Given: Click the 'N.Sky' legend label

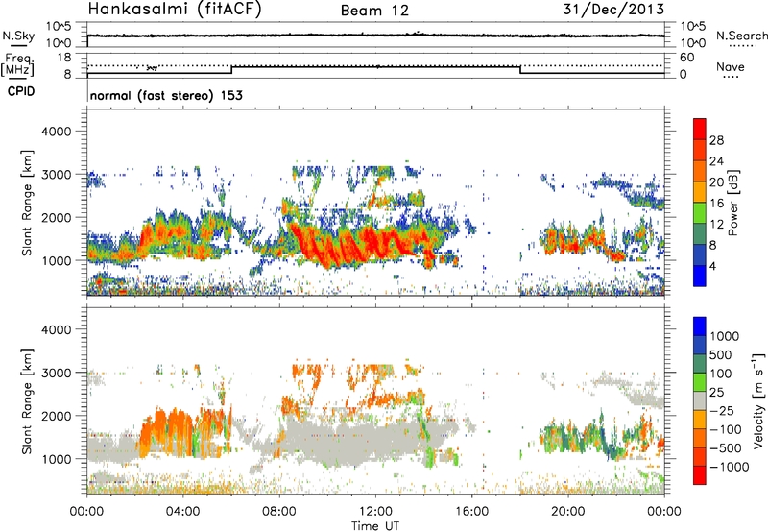Looking at the screenshot, I should tap(18, 36).
